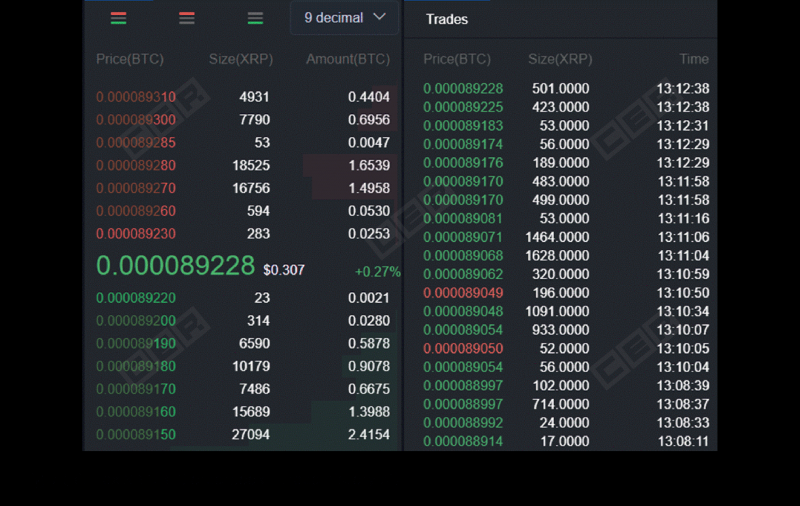Click bid size 15689
Viewport: 800px width, 506px height.
pos(251,412)
